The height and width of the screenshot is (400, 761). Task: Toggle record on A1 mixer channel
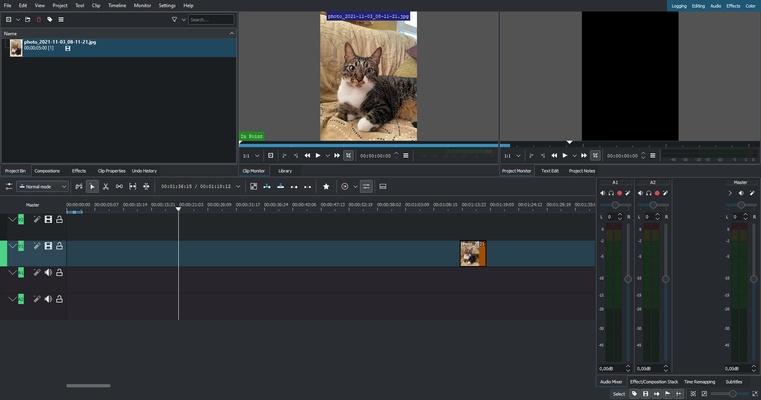(x=619, y=193)
